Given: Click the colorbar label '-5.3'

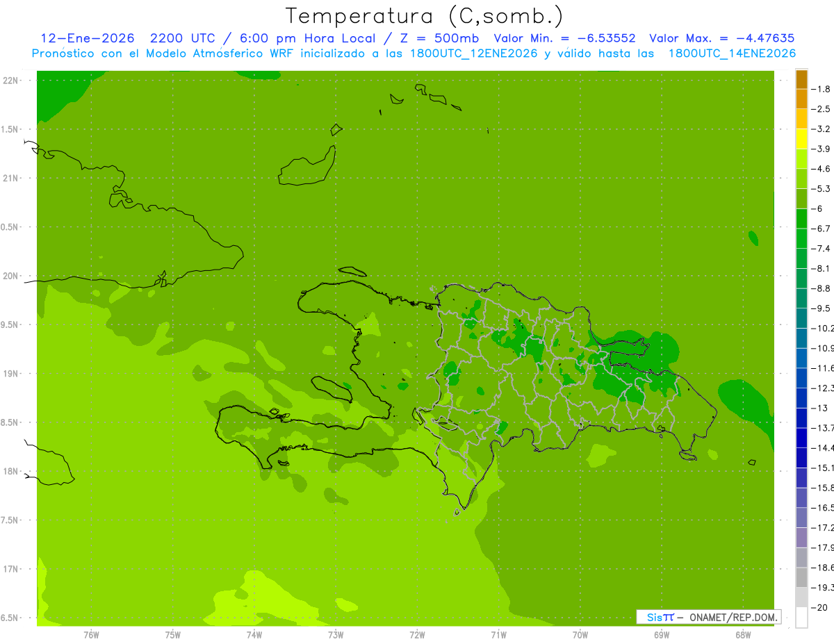Looking at the screenshot, I should (x=821, y=189).
